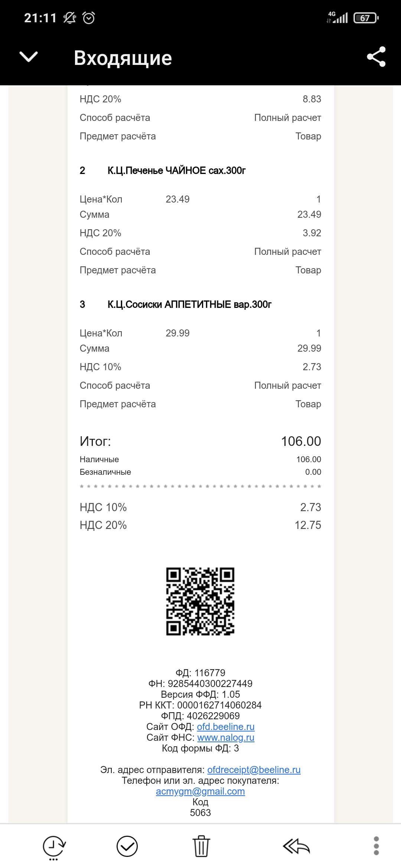
Task: Tap the acmygm@gmail.com buyer address
Action: 200,791
